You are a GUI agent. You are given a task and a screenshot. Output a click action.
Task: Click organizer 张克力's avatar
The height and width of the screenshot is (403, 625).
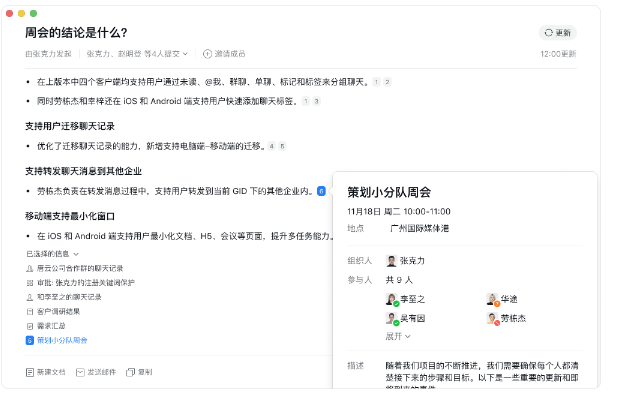pyautogui.click(x=392, y=259)
